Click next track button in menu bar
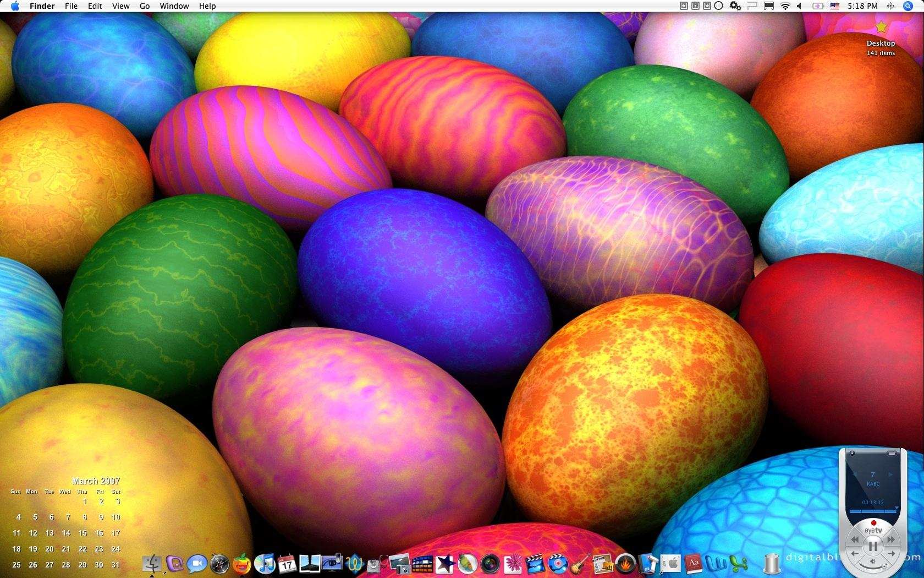Screen dimensions: 924x578 pyautogui.click(x=707, y=6)
